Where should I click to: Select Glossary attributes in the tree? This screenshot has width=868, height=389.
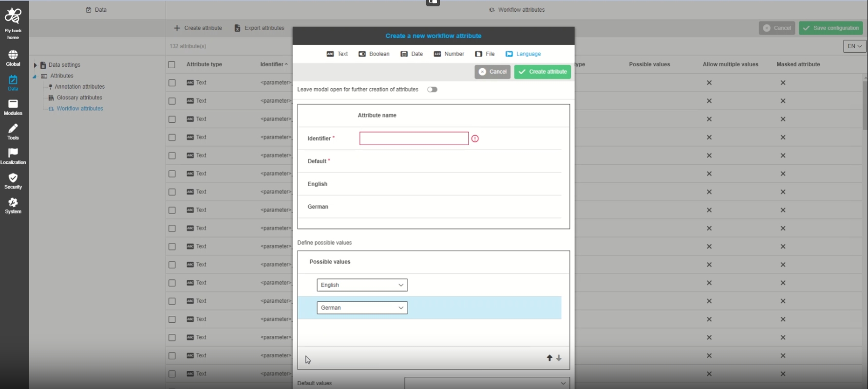click(x=79, y=97)
